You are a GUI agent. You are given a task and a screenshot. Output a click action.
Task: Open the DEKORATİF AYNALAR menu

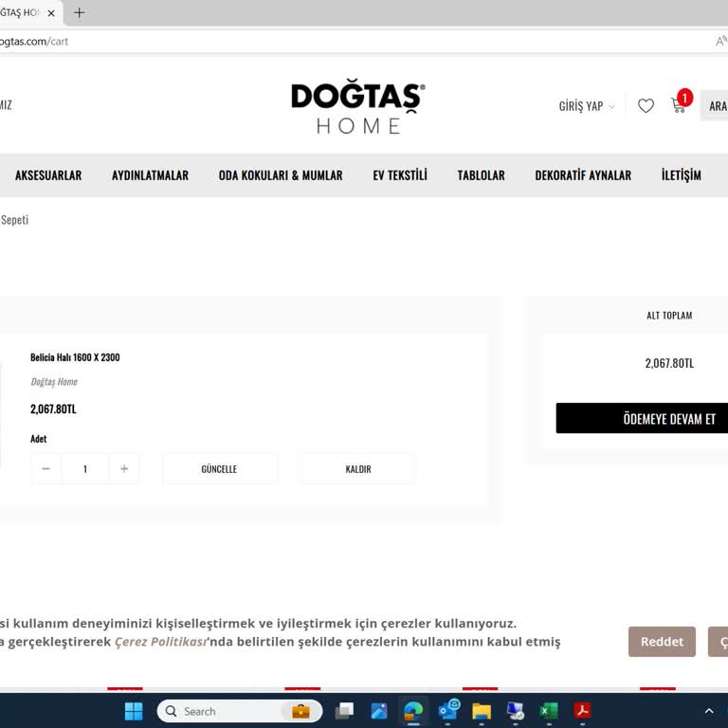pos(583,175)
